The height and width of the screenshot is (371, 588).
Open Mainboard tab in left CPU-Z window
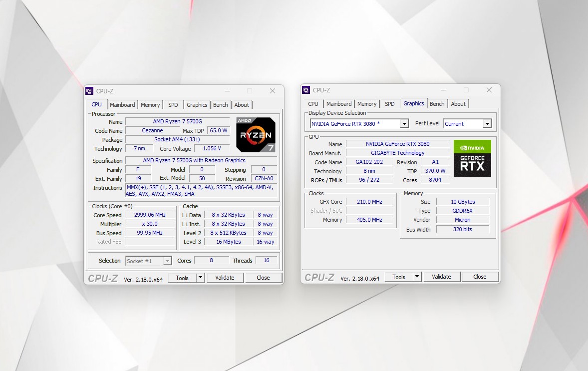(x=122, y=105)
